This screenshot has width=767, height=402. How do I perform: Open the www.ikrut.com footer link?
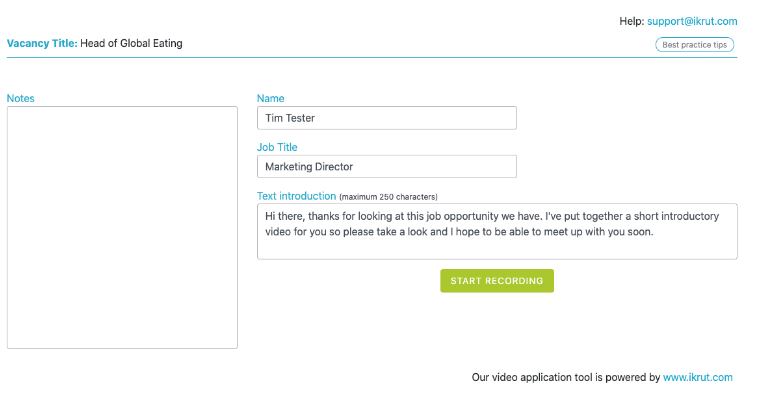coord(698,377)
